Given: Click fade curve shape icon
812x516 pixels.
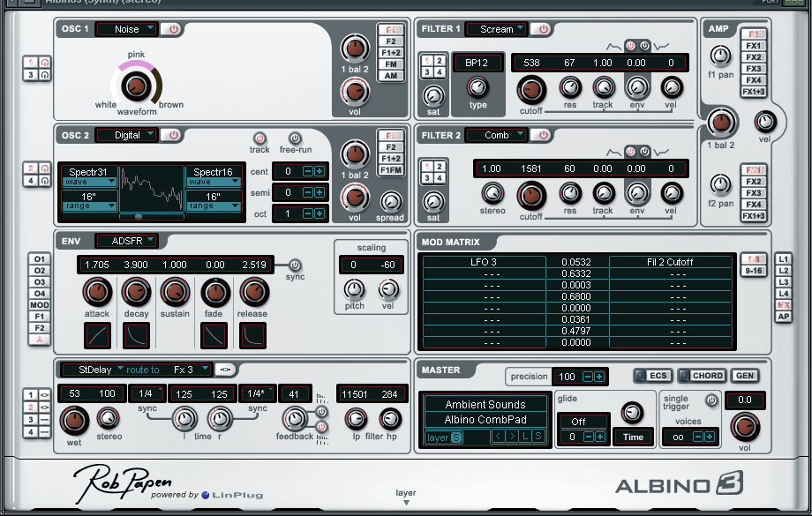Looking at the screenshot, I should pos(214,335).
